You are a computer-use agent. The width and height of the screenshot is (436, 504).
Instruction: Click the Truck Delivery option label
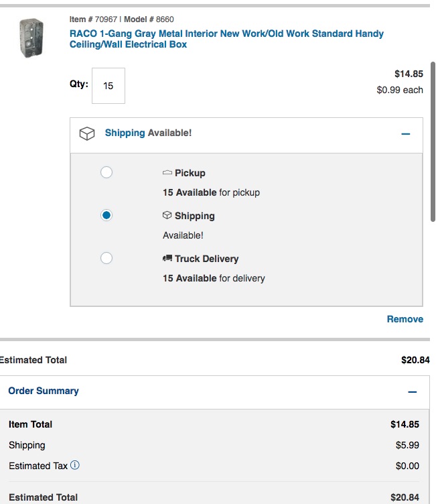[206, 259]
